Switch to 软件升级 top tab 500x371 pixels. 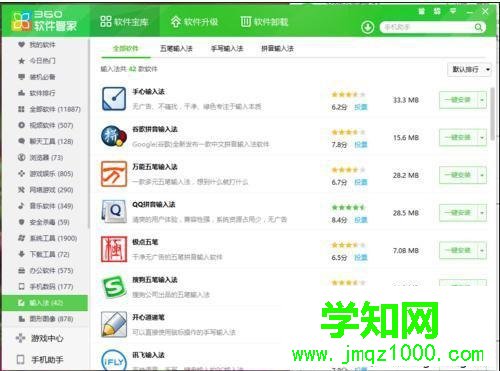194,22
